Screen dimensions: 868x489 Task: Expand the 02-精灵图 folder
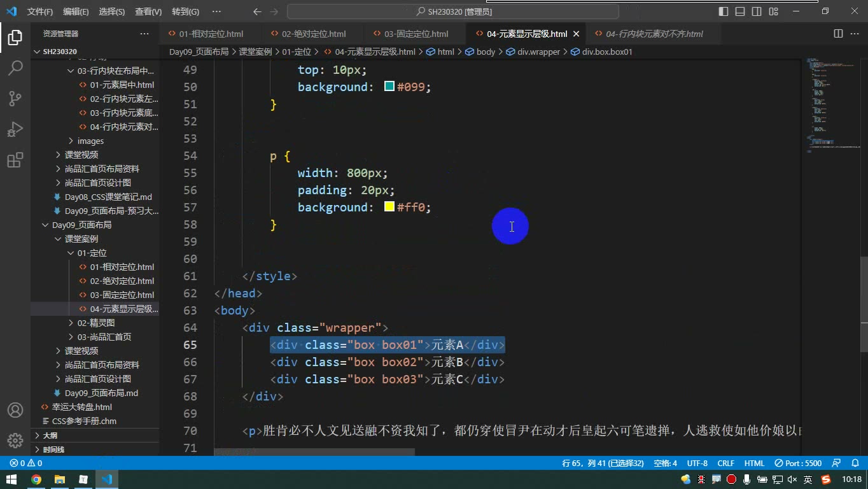[x=95, y=323]
